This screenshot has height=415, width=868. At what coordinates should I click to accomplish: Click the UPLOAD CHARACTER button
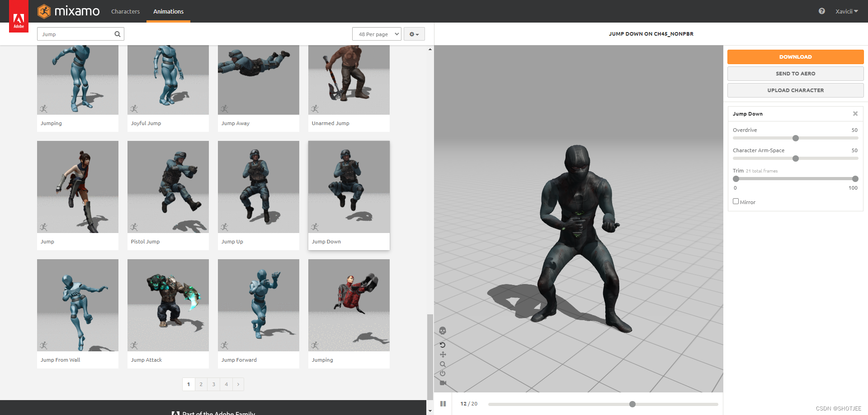(x=795, y=90)
